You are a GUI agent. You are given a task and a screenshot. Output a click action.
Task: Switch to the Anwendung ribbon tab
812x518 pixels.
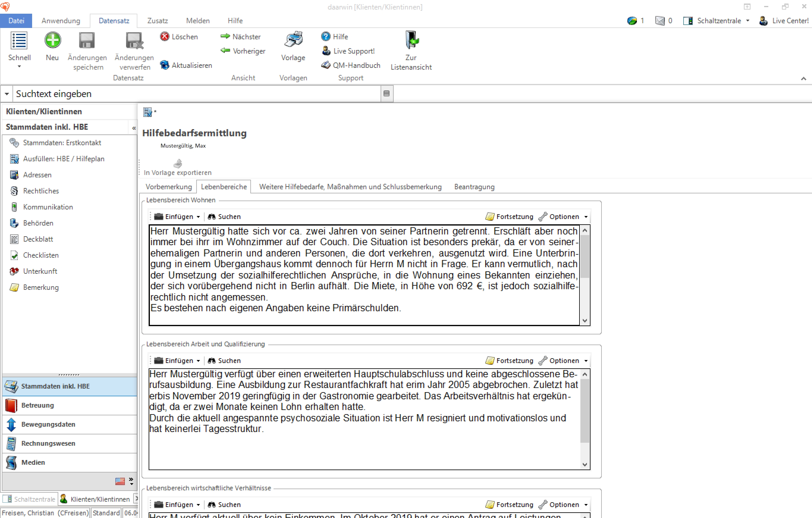click(x=61, y=21)
